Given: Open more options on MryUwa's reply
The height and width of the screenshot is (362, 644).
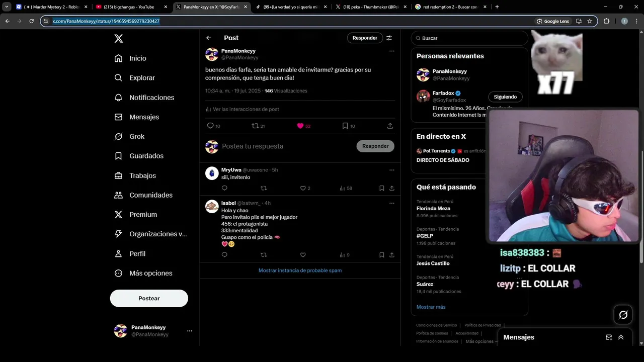Looking at the screenshot, I should pos(391,170).
